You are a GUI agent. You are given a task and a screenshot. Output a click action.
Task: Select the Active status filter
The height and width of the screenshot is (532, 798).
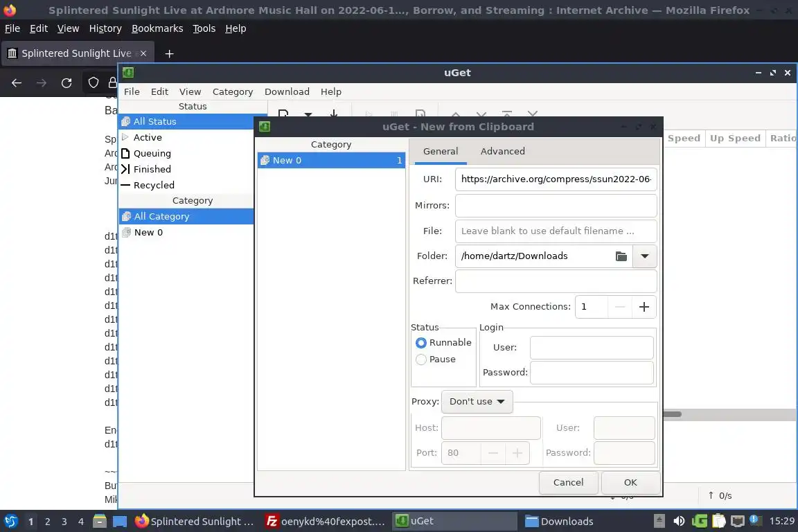click(x=186, y=137)
